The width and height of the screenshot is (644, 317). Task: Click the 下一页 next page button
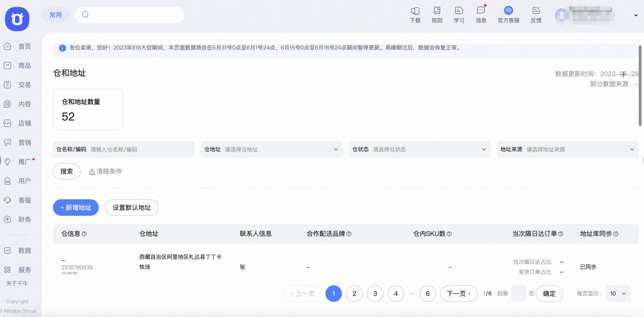coord(459,294)
